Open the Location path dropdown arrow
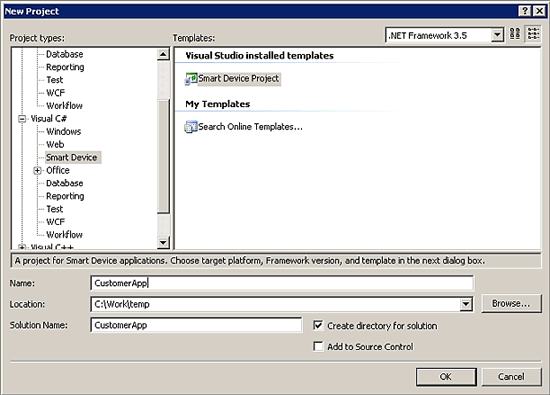This screenshot has width=550, height=395. 466,304
